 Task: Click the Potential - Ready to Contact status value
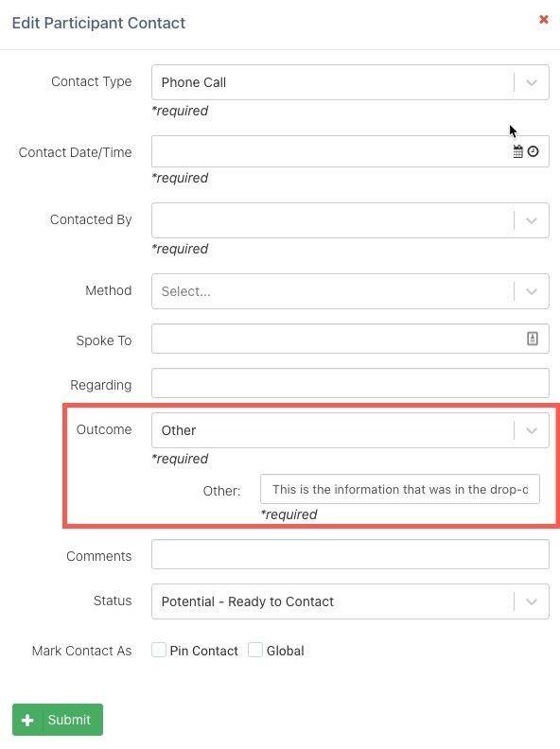(248, 601)
